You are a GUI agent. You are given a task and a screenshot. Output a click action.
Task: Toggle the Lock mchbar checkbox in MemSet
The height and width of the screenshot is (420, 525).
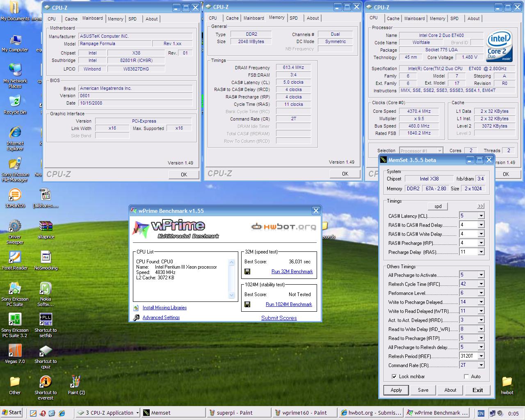[x=394, y=377]
